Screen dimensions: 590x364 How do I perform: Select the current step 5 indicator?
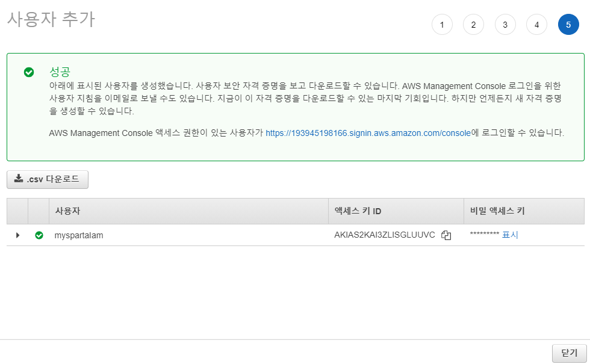pyautogui.click(x=568, y=25)
